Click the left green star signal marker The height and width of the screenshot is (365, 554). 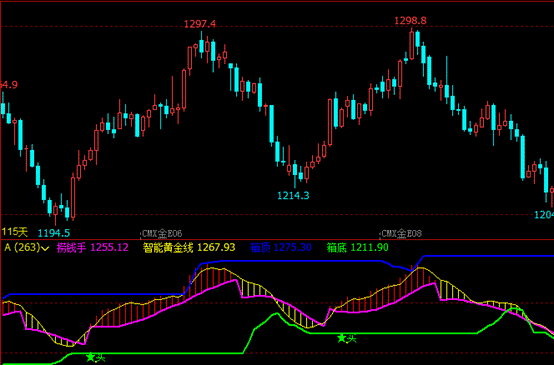coord(91,357)
